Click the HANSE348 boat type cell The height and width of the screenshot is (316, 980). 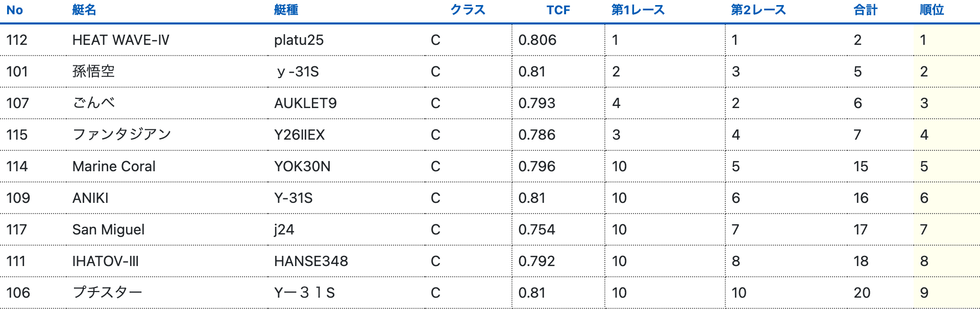click(x=311, y=261)
